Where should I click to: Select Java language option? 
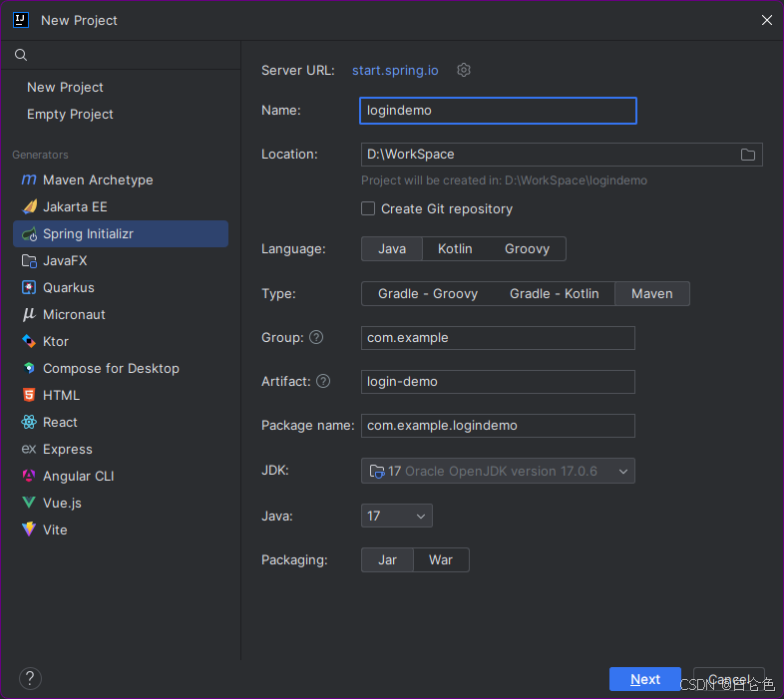[392, 249]
